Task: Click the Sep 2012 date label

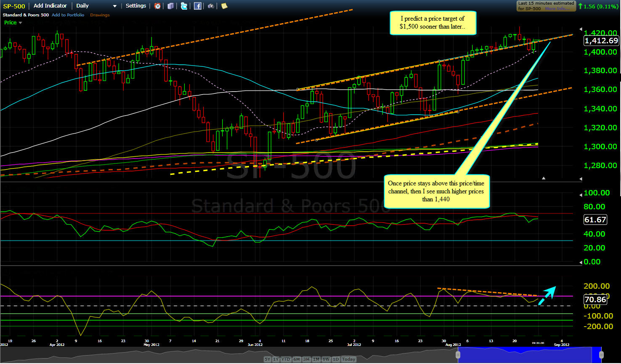Action: click(x=562, y=345)
